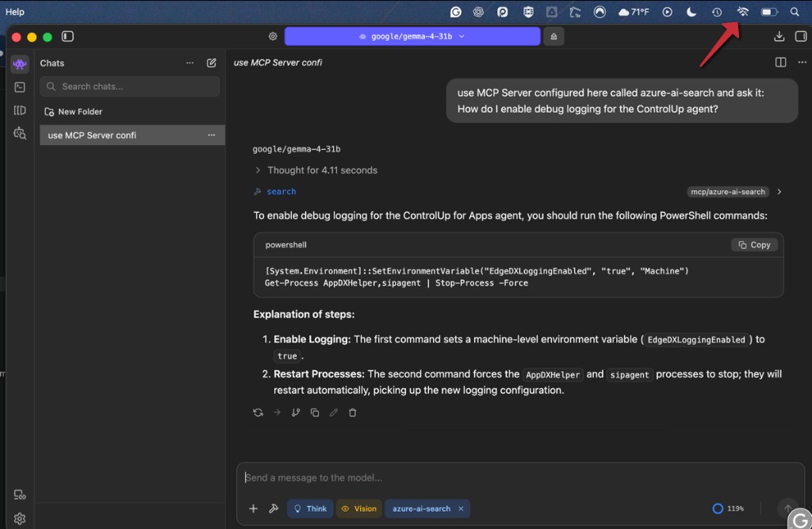Open the Chats view in the sidebar
This screenshot has height=529, width=812.
20,63
